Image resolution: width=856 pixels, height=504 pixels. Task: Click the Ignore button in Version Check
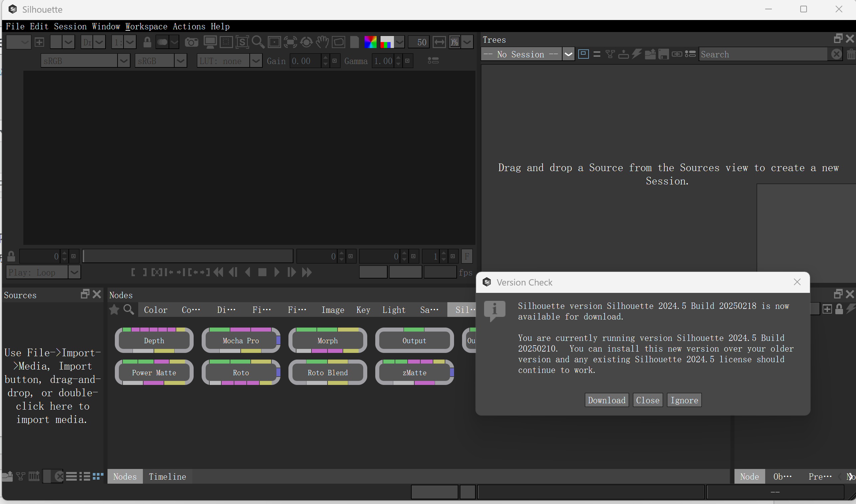[x=684, y=400]
